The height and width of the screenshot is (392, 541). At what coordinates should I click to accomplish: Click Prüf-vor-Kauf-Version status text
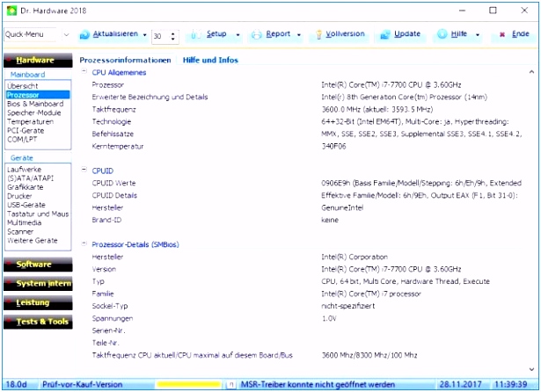tap(82, 384)
